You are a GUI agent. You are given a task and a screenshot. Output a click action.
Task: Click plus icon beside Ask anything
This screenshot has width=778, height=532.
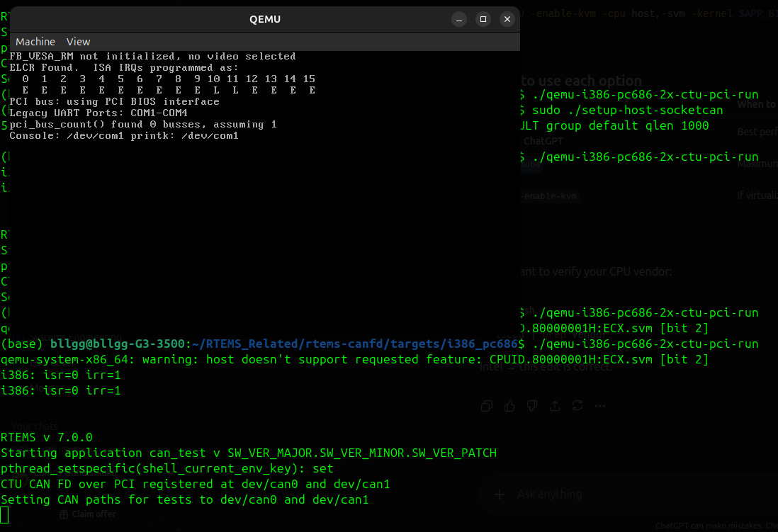click(x=499, y=494)
